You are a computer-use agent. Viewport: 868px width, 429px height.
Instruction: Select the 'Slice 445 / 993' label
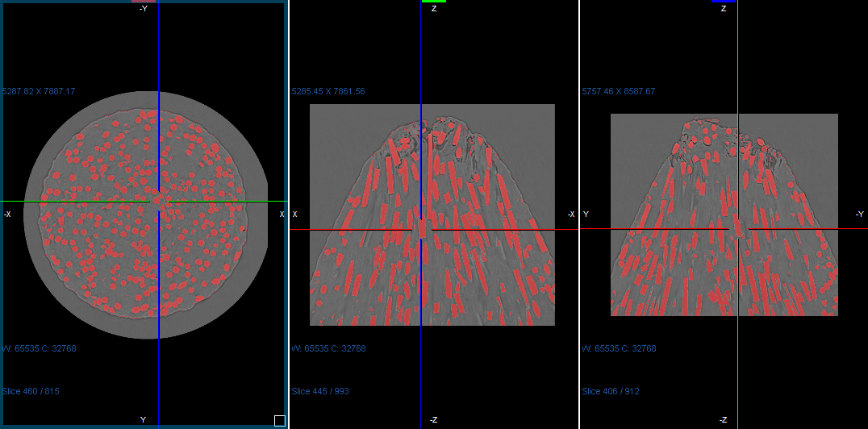coord(320,392)
